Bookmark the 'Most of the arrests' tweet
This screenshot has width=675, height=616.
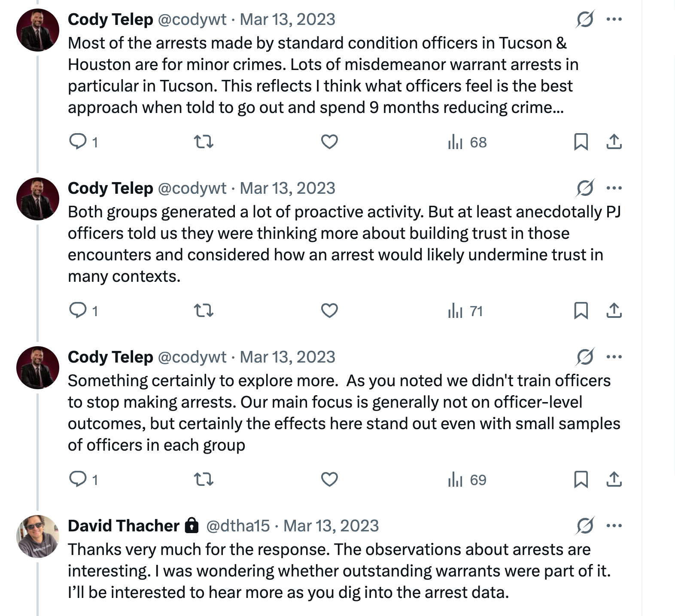pyautogui.click(x=581, y=141)
